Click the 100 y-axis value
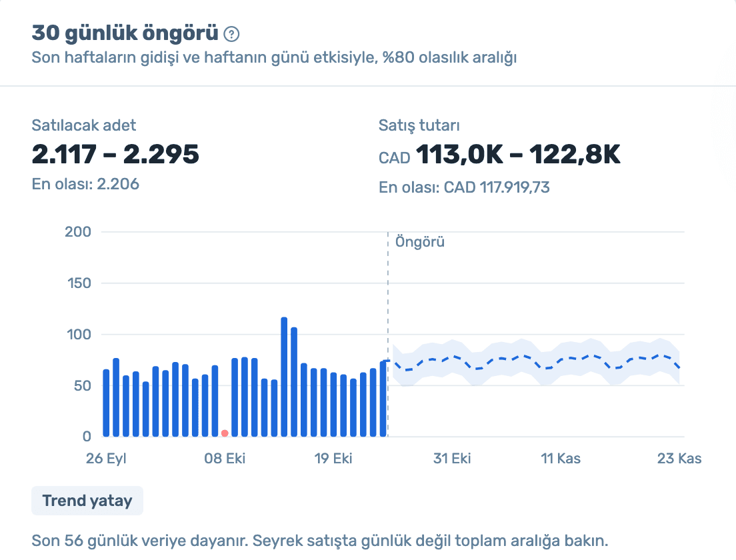The width and height of the screenshot is (736, 560). point(79,334)
